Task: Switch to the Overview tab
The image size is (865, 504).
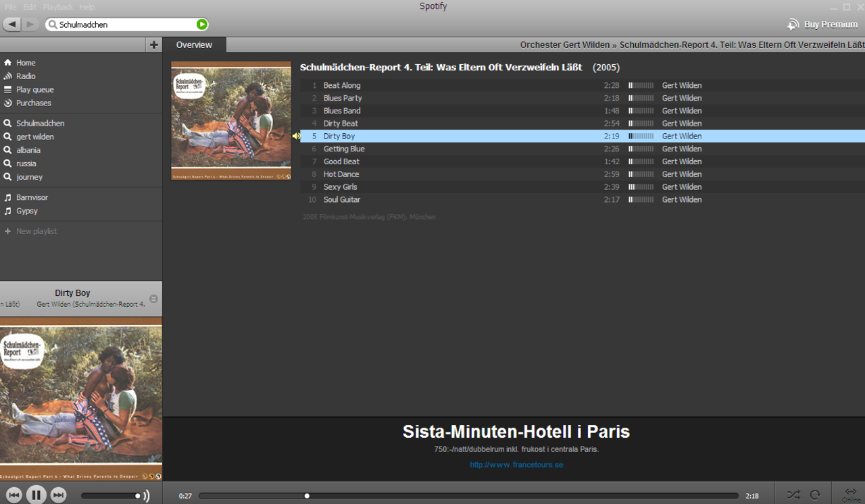Action: 194,45
